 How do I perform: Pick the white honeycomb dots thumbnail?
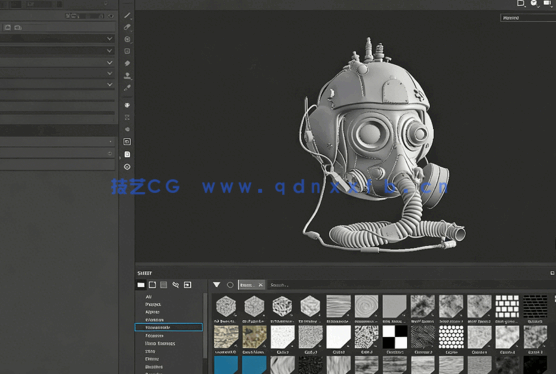(451, 337)
